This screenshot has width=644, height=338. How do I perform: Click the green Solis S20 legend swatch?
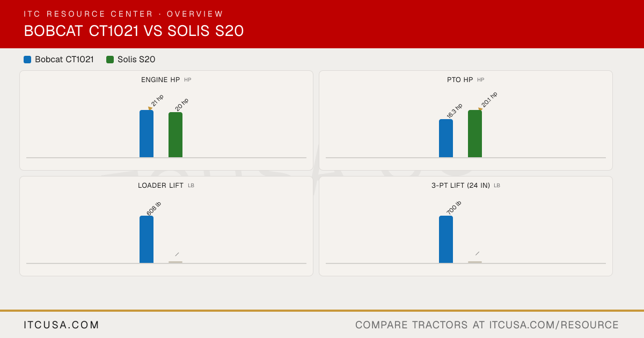click(110, 60)
